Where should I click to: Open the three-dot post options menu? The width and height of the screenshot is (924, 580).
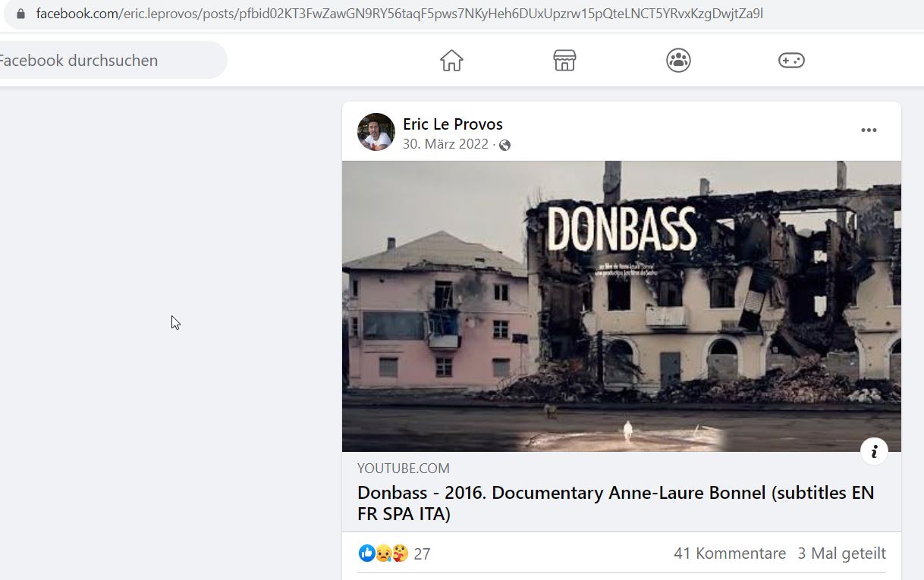[x=869, y=130]
